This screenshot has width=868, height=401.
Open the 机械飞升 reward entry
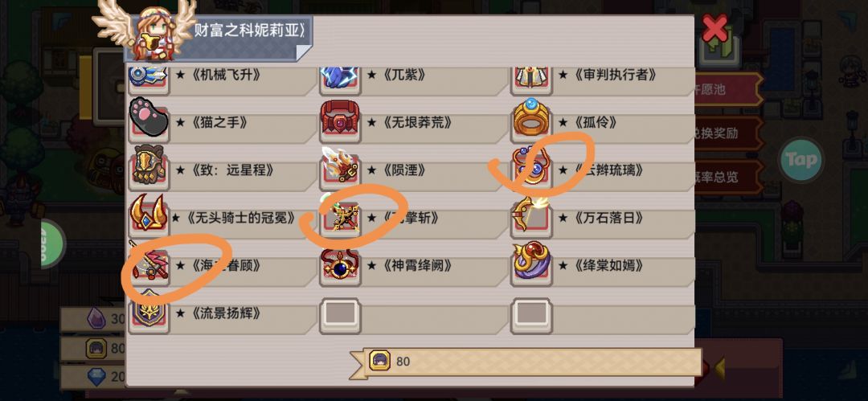point(222,78)
